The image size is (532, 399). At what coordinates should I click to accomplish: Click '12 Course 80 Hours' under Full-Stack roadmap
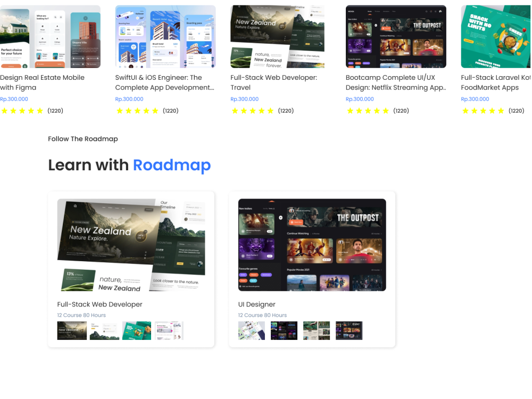point(81,315)
